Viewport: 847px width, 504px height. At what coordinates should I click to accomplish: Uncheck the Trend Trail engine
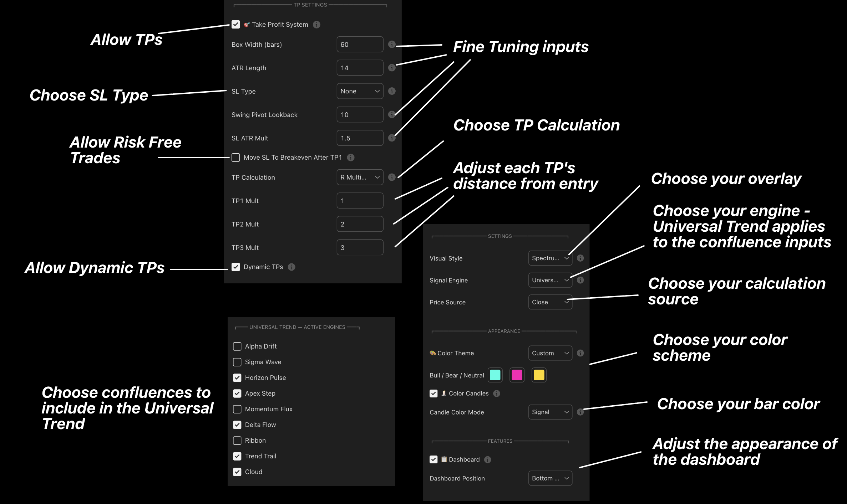pyautogui.click(x=237, y=456)
